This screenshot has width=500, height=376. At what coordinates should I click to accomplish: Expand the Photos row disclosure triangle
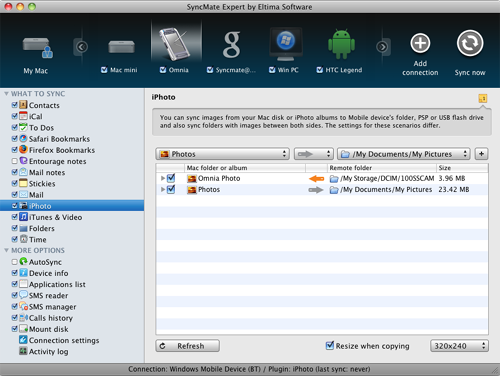pos(163,189)
